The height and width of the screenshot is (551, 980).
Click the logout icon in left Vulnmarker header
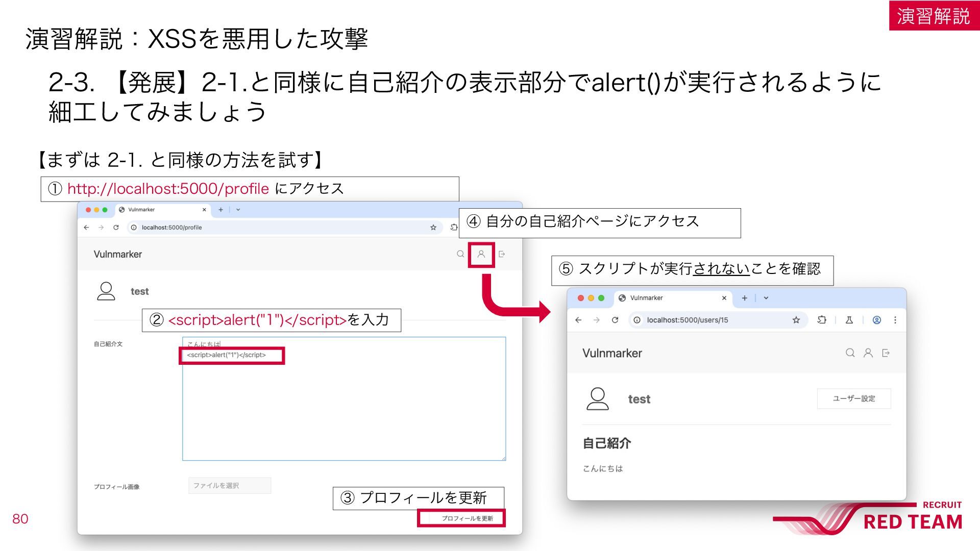point(502,254)
